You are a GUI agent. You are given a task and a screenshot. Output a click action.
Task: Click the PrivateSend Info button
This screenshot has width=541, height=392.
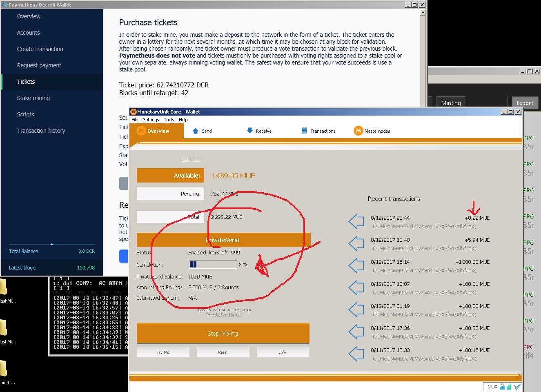(283, 352)
